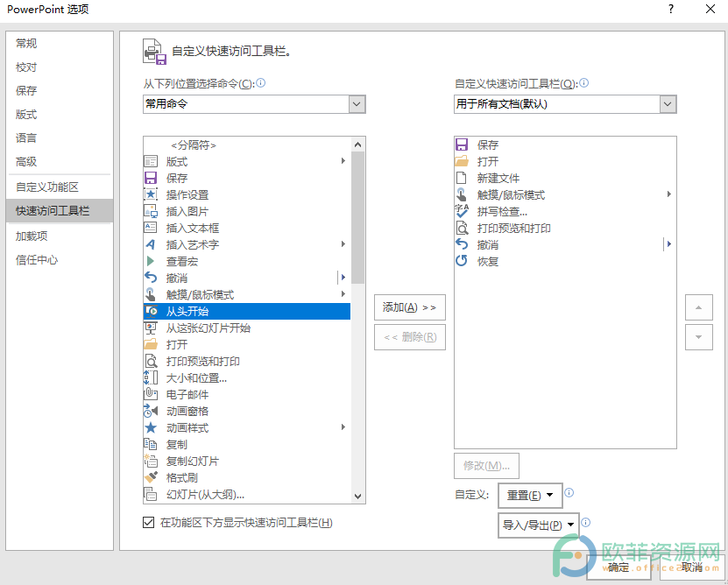
Task: Select the 动画样式 blue star icon
Action: pyautogui.click(x=151, y=427)
